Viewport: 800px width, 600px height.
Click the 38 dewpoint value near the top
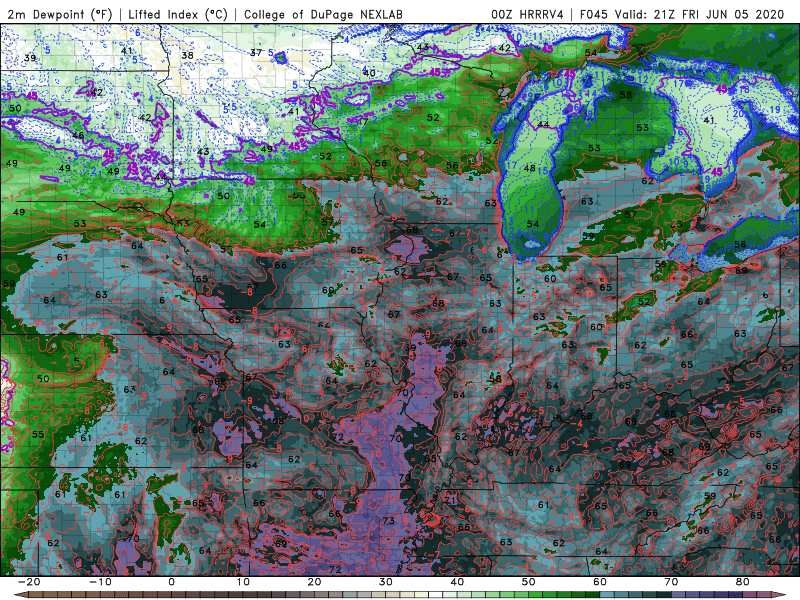(x=187, y=55)
